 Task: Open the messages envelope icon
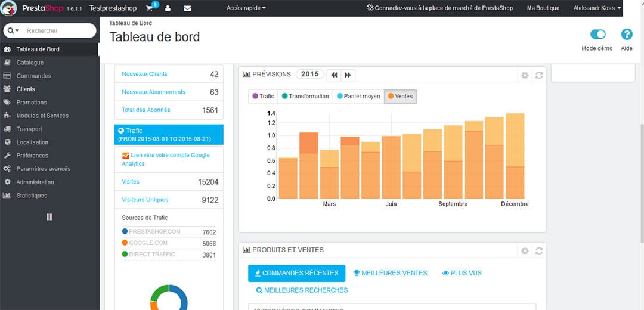click(187, 8)
